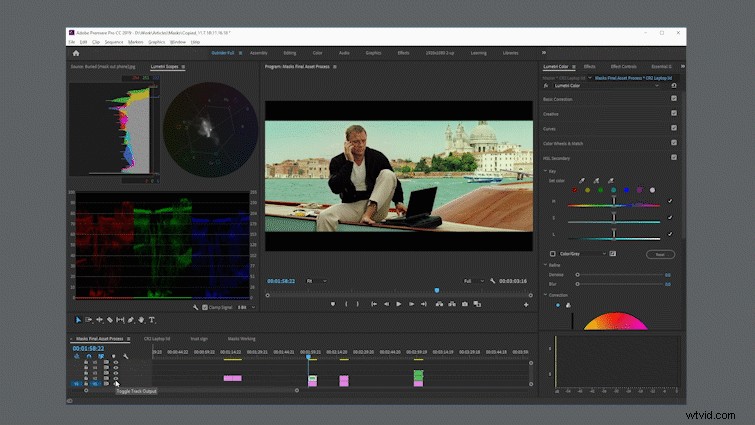The height and width of the screenshot is (425, 755).
Task: Select the Pen tool
Action: tap(130, 320)
